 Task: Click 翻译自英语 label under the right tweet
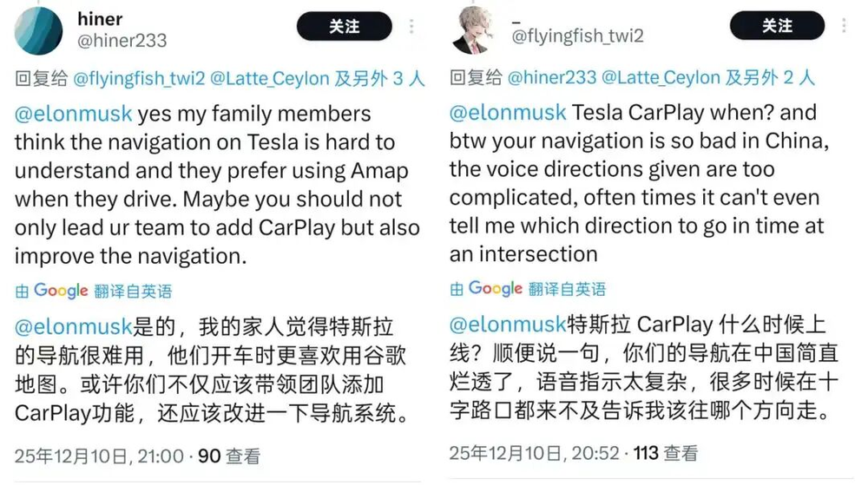tap(568, 289)
